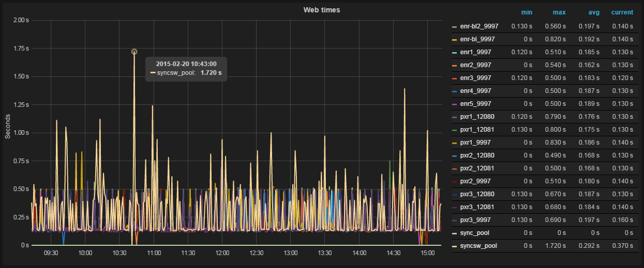Click the 15:00 x-axis time label

tap(428, 253)
